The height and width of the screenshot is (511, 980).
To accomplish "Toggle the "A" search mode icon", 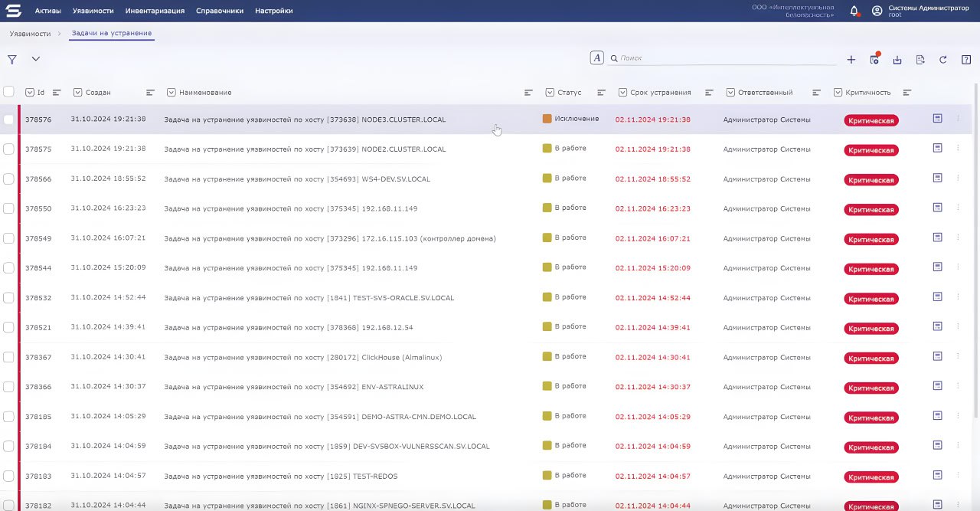I will pyautogui.click(x=596, y=57).
